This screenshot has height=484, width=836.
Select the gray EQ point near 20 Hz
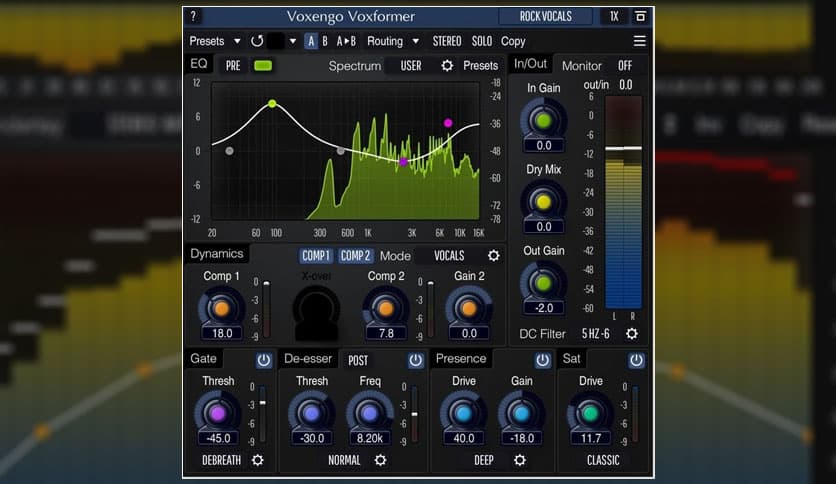coord(229,151)
